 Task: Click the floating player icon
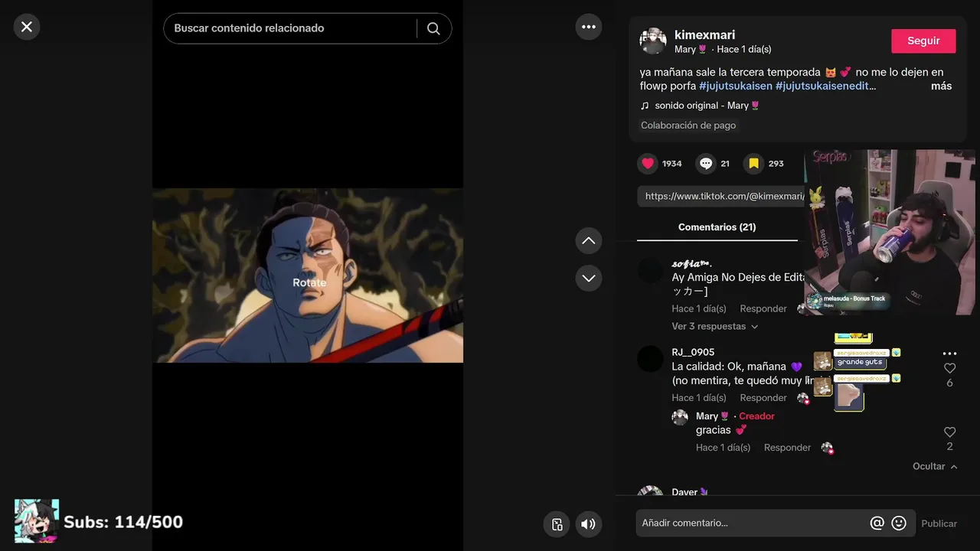[557, 524]
